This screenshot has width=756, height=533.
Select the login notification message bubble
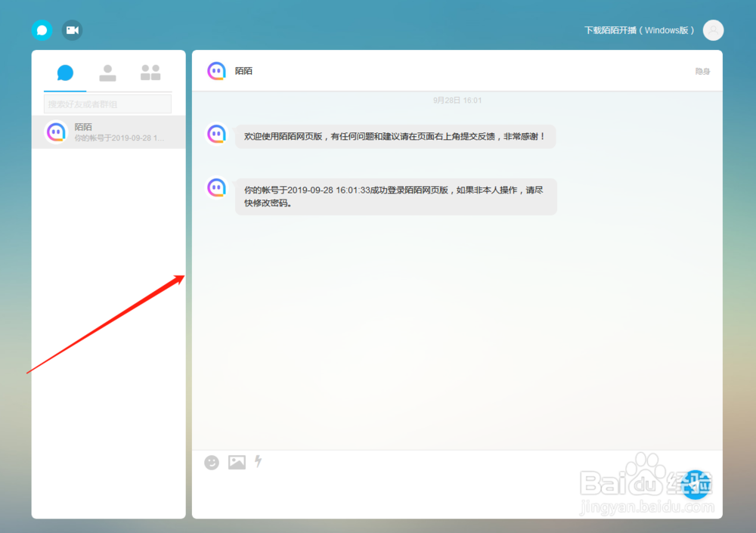(x=396, y=197)
